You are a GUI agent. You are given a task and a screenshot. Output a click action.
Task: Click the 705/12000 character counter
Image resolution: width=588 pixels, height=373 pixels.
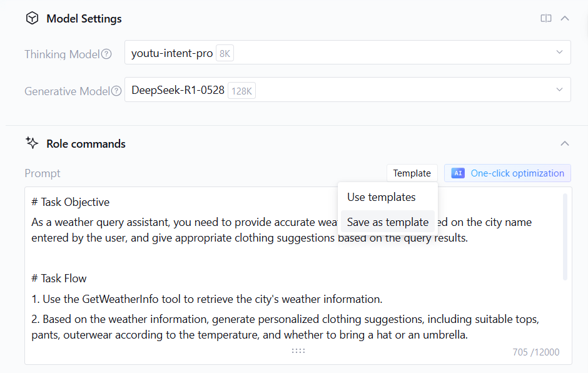coord(535,352)
